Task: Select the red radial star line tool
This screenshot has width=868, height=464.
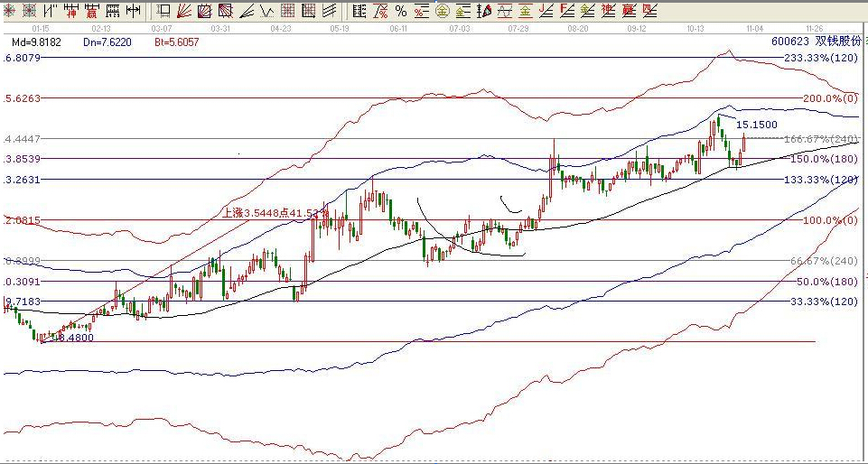Action: (8, 11)
